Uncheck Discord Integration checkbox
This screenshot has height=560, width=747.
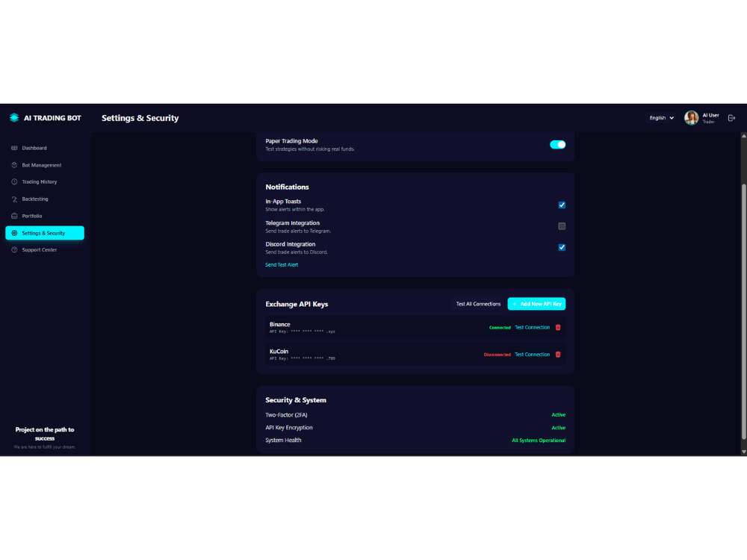pyautogui.click(x=562, y=247)
